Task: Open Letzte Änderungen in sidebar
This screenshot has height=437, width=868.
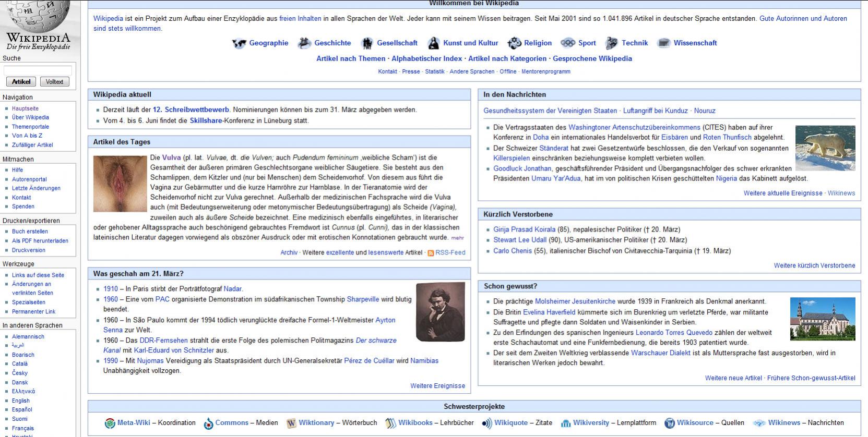Action: pos(36,188)
